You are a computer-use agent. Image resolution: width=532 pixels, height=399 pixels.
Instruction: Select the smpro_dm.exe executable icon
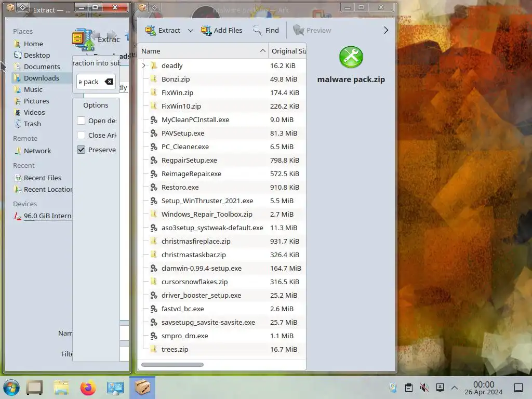[154, 336]
